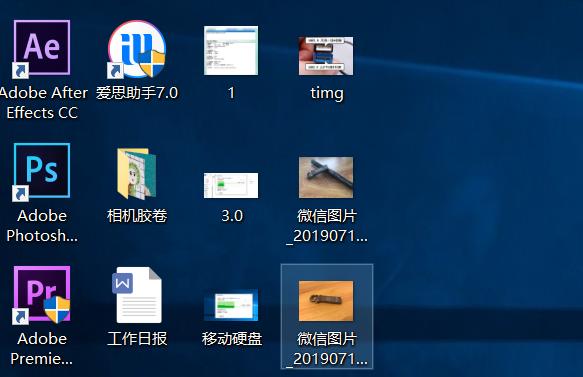Select the 3.0 image thumbnail
The height and width of the screenshot is (377, 583).
231,185
